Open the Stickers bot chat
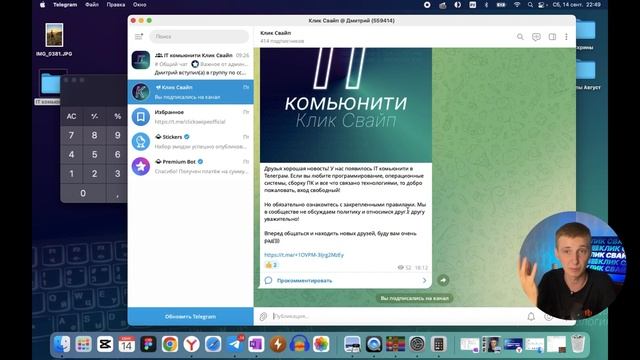 coord(190,141)
